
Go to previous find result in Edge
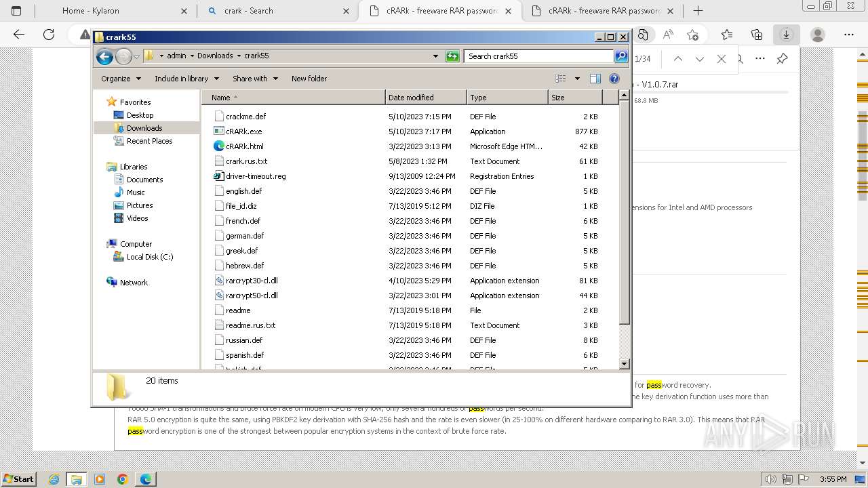[x=678, y=59]
